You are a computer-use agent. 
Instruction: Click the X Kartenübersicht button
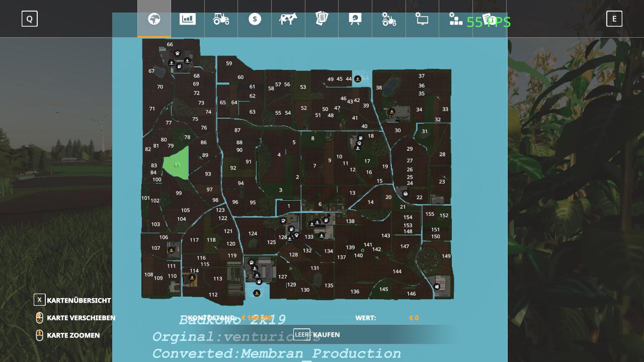39,300
